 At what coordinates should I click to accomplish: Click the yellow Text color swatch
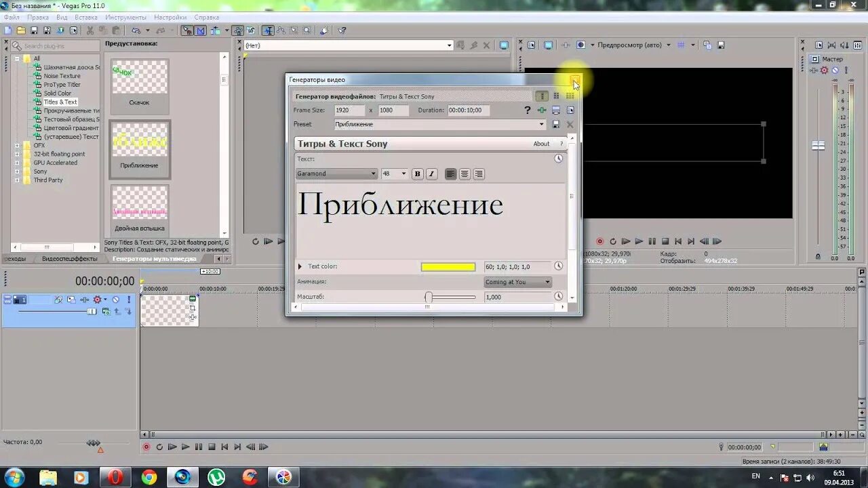[x=448, y=267]
